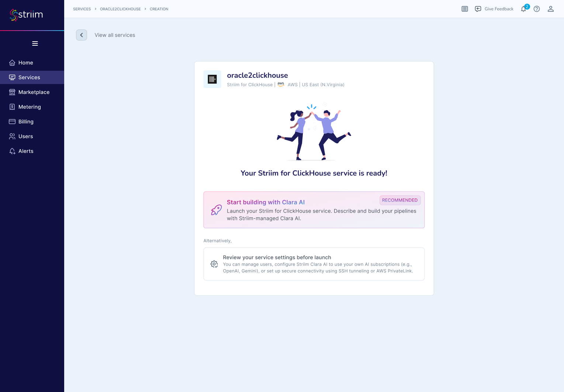
Task: Click the CREATION breadcrumb
Action: point(159,9)
